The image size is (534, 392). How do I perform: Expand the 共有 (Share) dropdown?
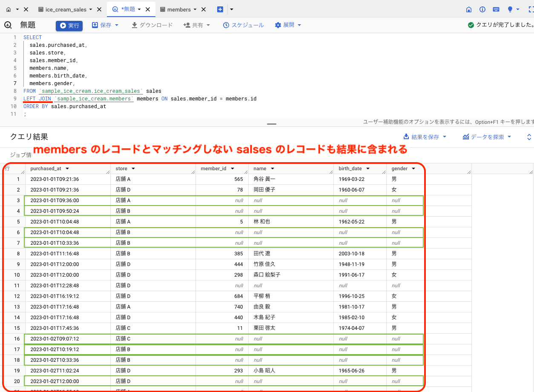pyautogui.click(x=197, y=25)
